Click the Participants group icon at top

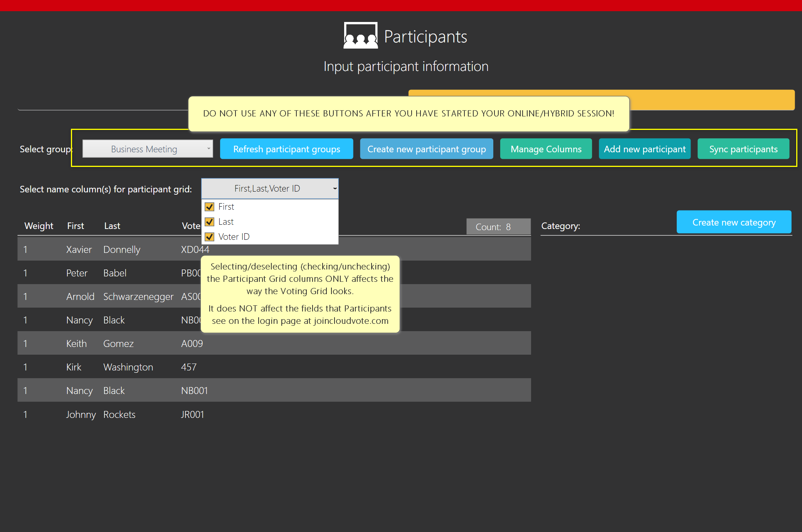tap(360, 36)
